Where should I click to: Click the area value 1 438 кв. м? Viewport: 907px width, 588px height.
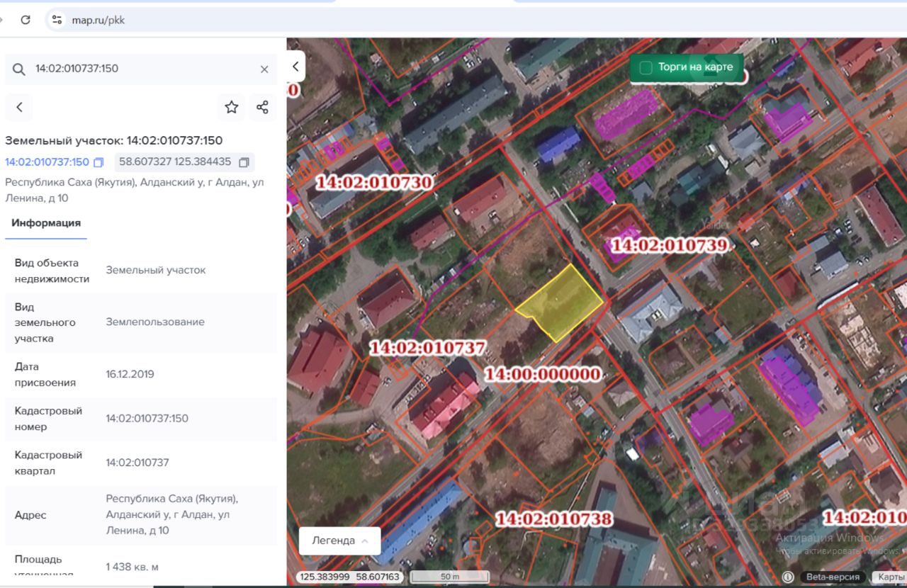(132, 567)
